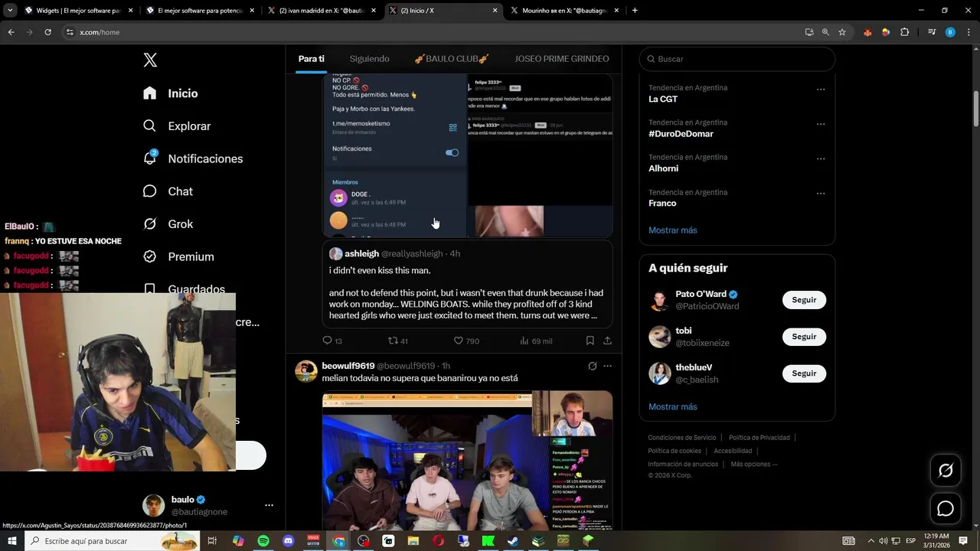980x551 pixels.
Task: Bookmark the ashleigh post
Action: (590, 341)
